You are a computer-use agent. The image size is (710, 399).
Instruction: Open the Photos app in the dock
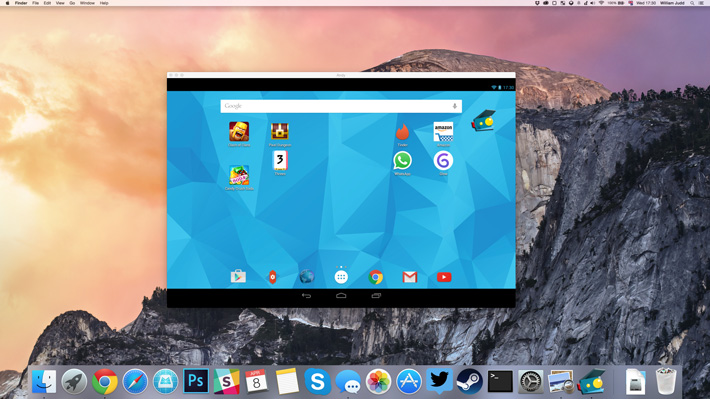[378, 381]
